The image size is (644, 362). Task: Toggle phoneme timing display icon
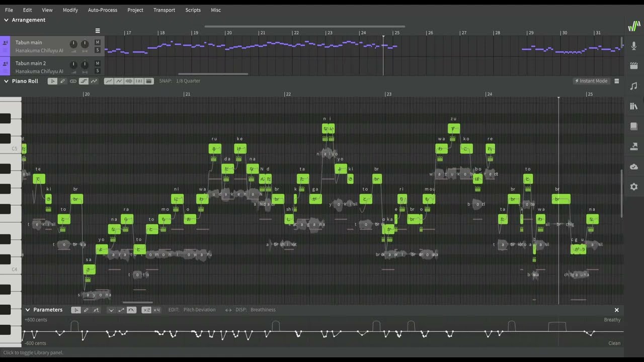click(139, 81)
